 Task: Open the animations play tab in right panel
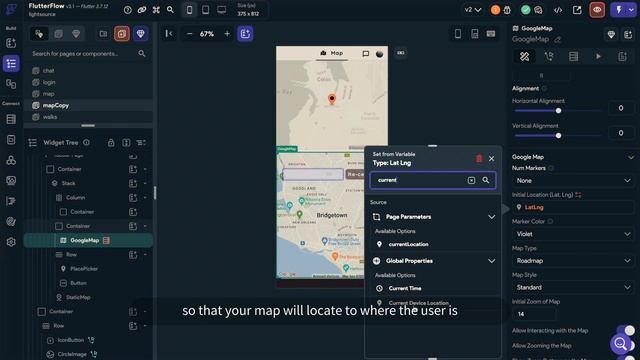point(598,56)
